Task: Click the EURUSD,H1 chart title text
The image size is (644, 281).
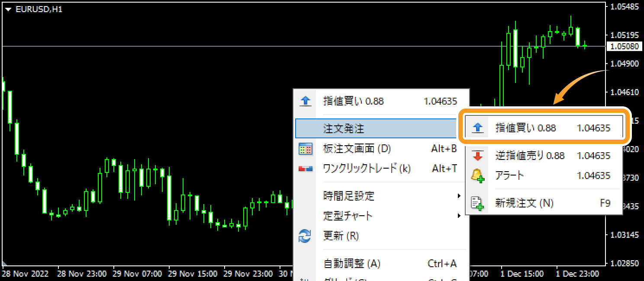Action: [x=39, y=9]
